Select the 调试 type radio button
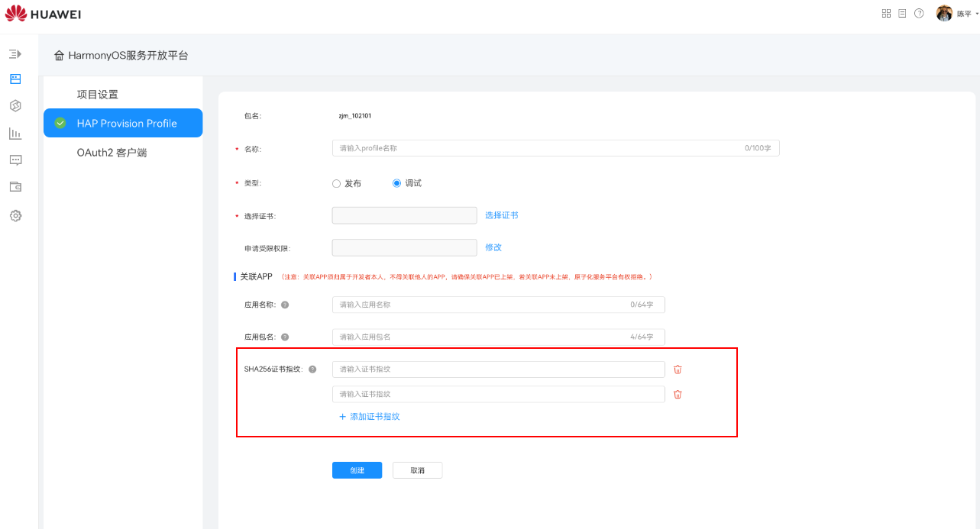980x529 pixels. pyautogui.click(x=396, y=183)
